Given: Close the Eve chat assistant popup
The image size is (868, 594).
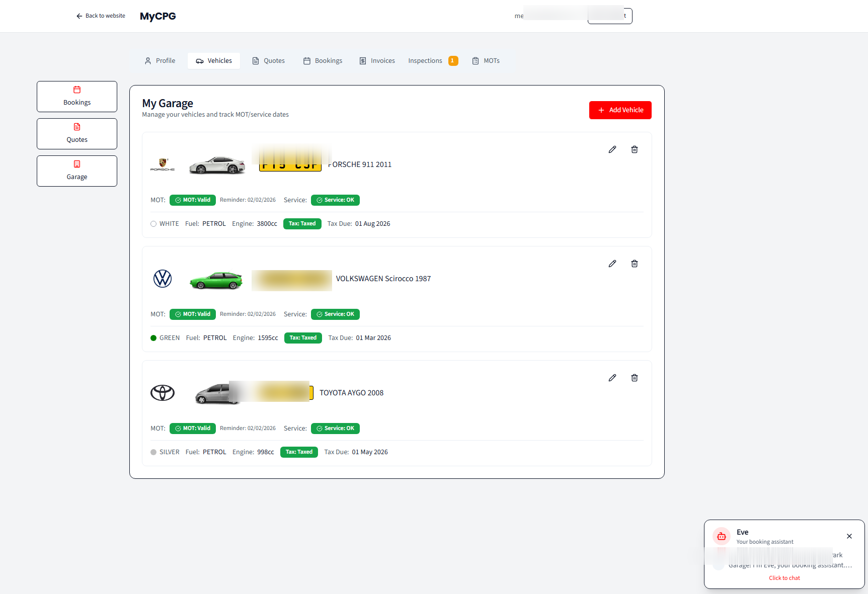Looking at the screenshot, I should [849, 536].
